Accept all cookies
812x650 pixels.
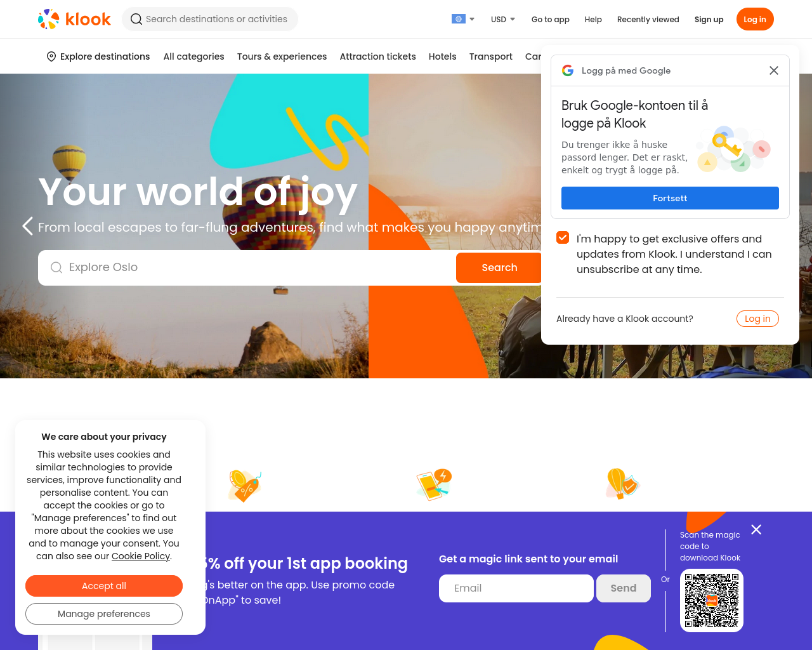coord(104,586)
